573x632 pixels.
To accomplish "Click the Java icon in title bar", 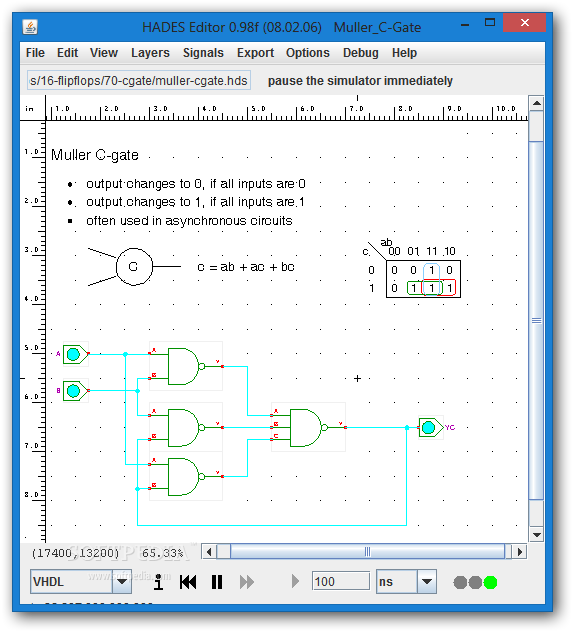I will point(30,27).
